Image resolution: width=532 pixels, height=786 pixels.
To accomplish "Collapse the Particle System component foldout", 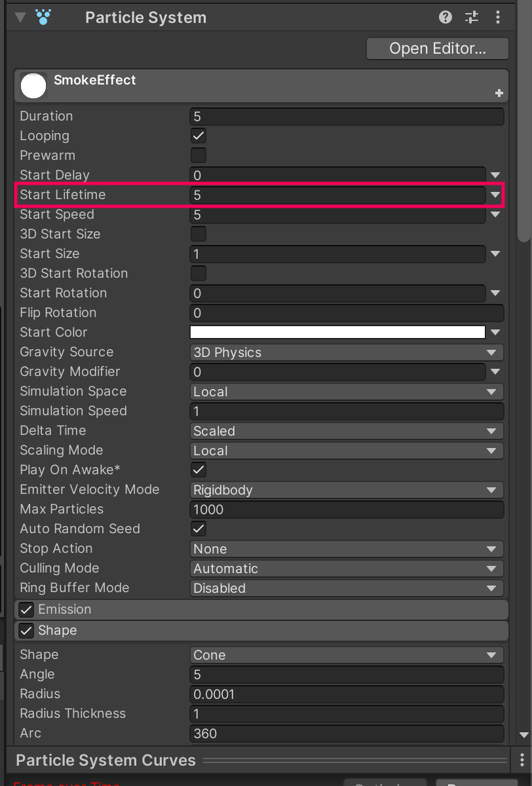I will tap(20, 17).
